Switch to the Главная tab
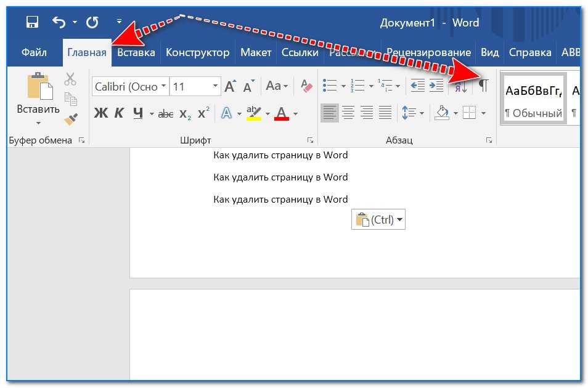Viewport: 588px width, 388px height. point(87,52)
